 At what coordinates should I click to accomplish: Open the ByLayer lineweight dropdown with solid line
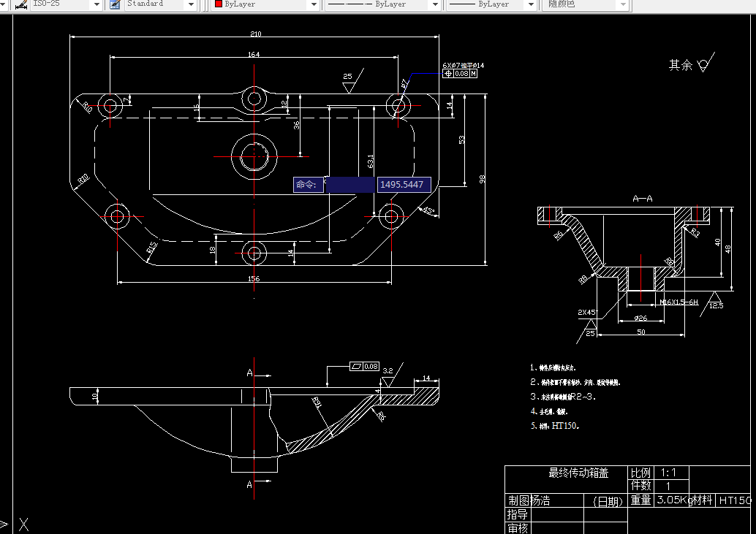click(531, 4)
